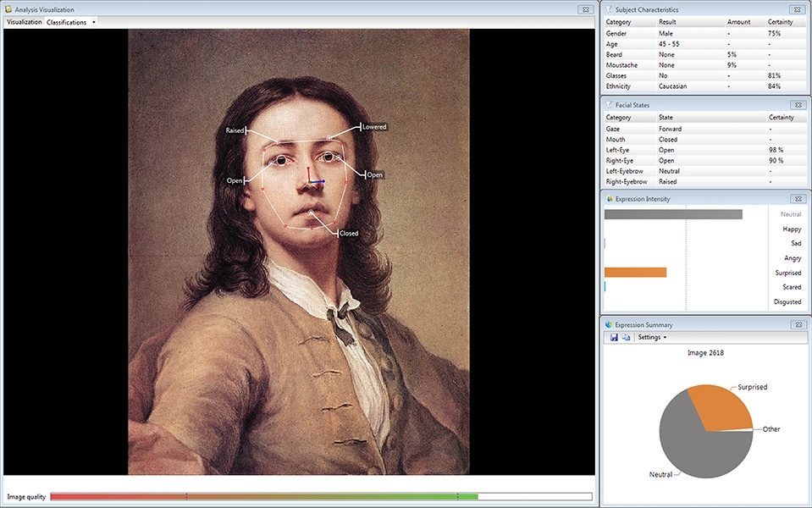The width and height of the screenshot is (812, 508).
Task: Click the 'Neutral' label beside the pie chart
Action: point(660,474)
